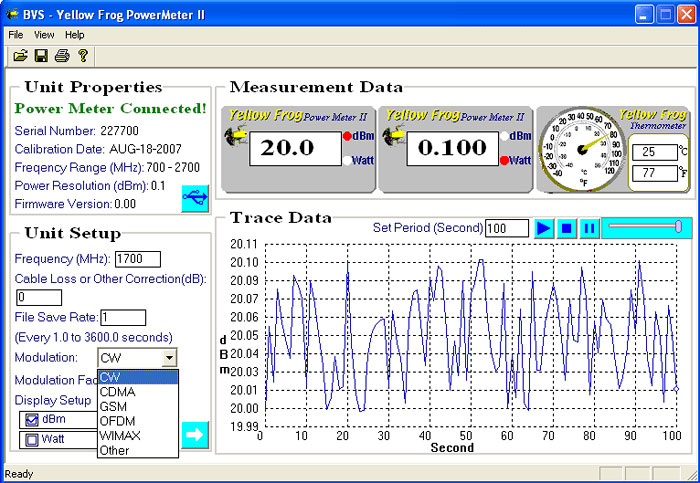The width and height of the screenshot is (700, 483).
Task: Click the 'Ready' status bar text
Action: pyautogui.click(x=19, y=474)
